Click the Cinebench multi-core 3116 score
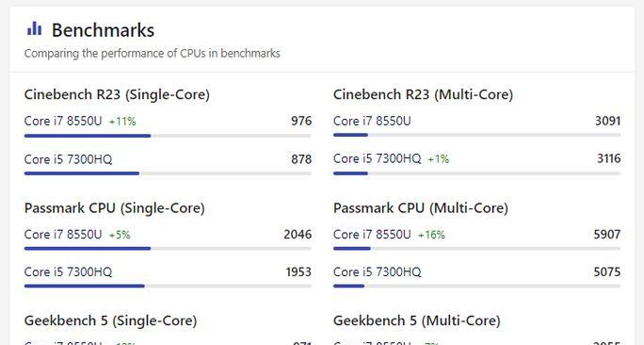The image size is (644, 345). tap(608, 158)
